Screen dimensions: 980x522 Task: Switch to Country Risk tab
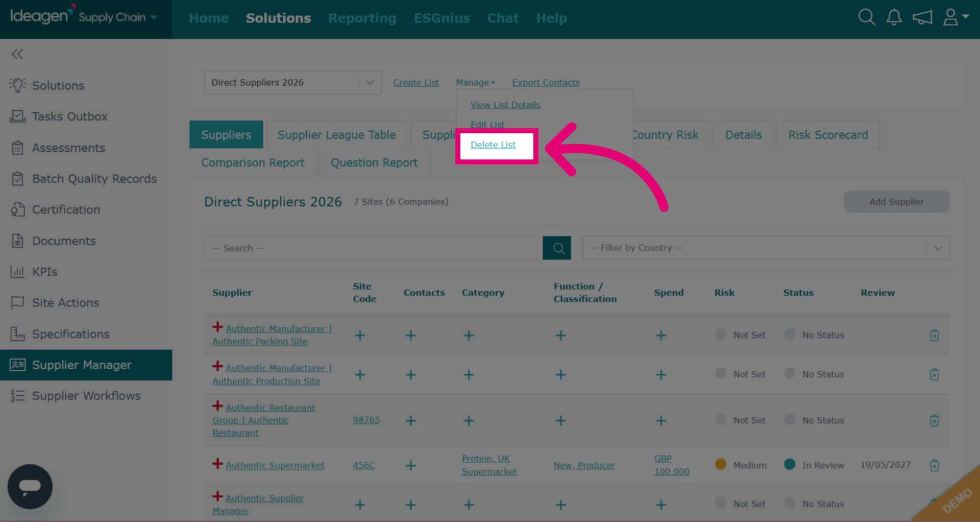coord(666,135)
